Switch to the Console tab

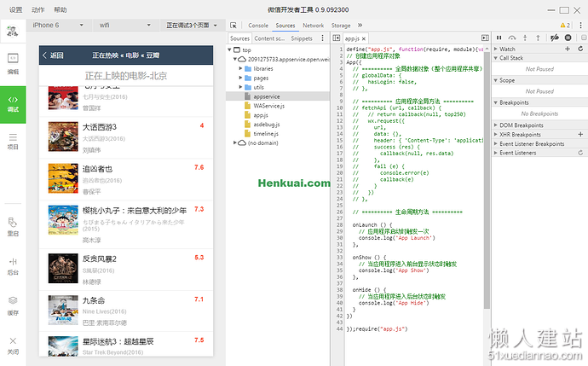(258, 25)
